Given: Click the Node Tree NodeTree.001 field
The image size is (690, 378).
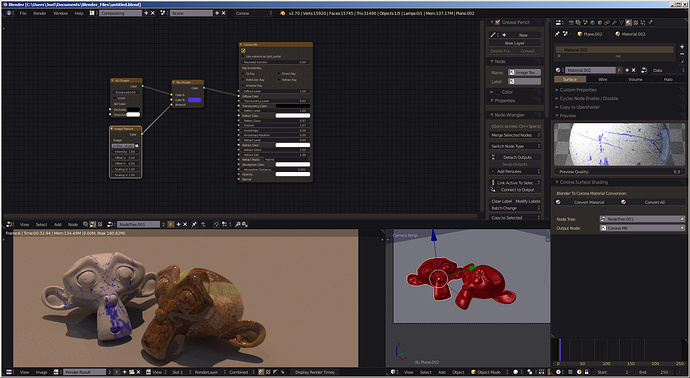Looking at the screenshot, I should (x=642, y=219).
